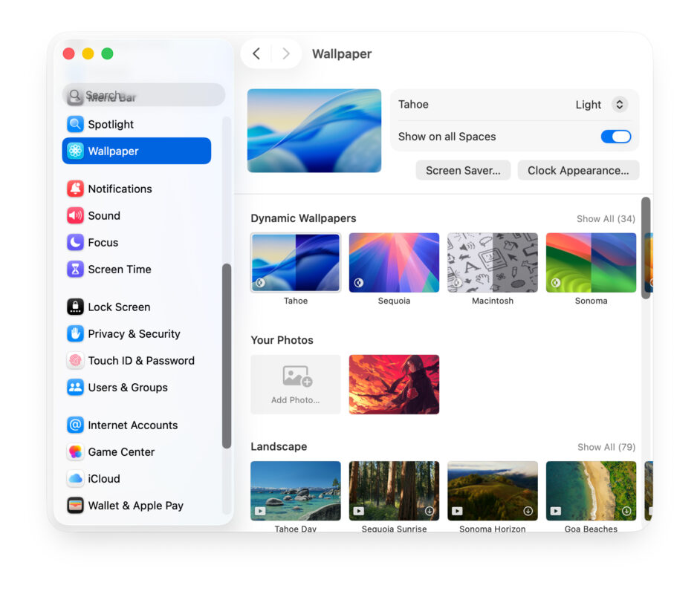Click dynamic badge on Sonoma wallpaper thumbnail

click(x=555, y=282)
